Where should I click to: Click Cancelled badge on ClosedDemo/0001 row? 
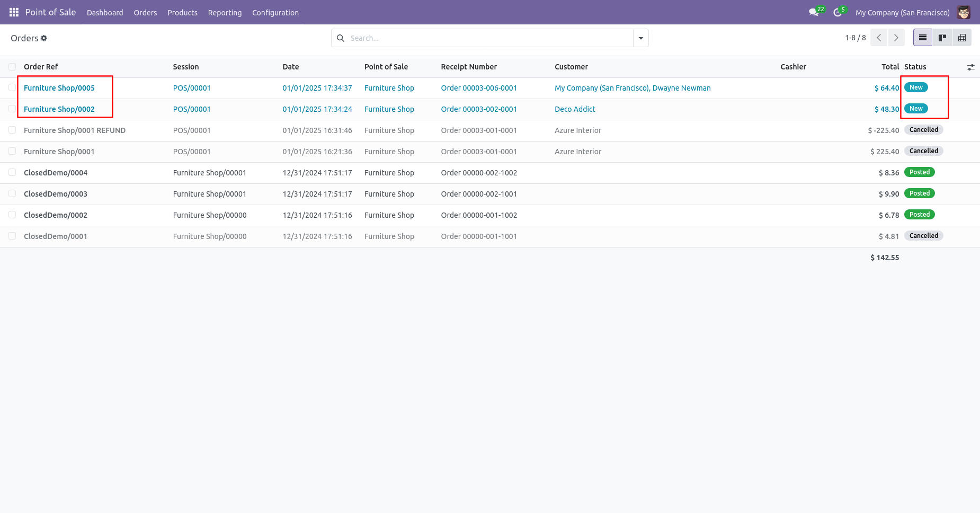click(923, 236)
